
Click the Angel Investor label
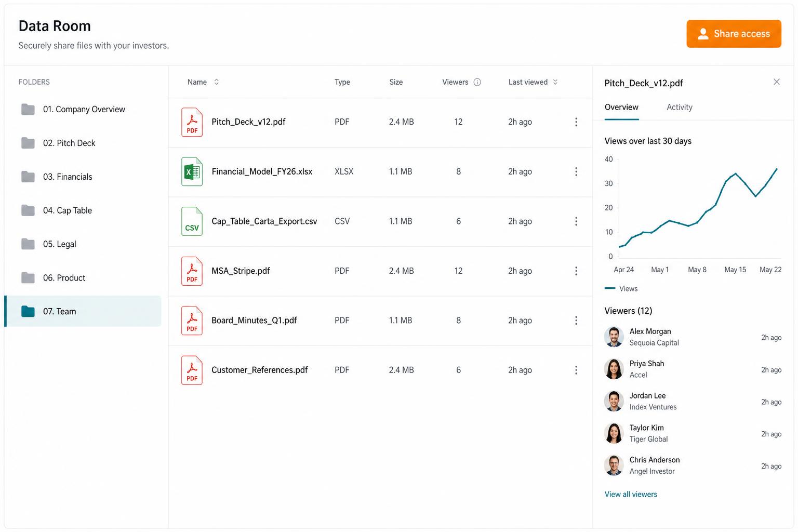[652, 472]
